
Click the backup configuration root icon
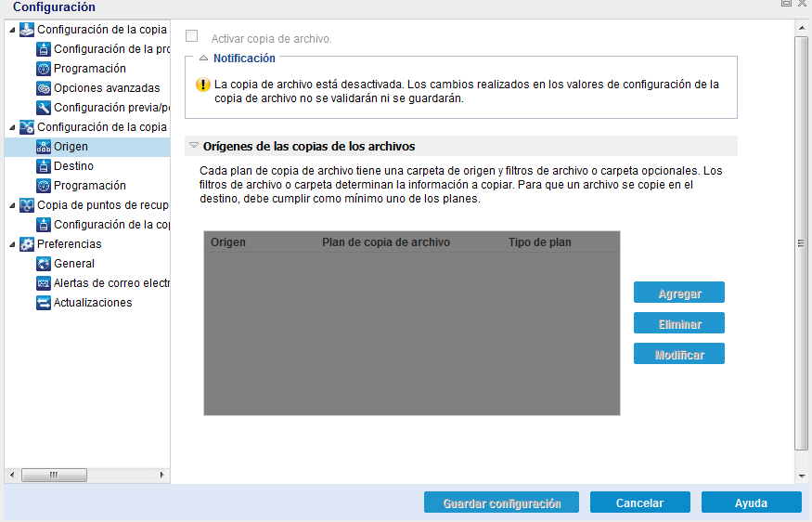(27, 30)
